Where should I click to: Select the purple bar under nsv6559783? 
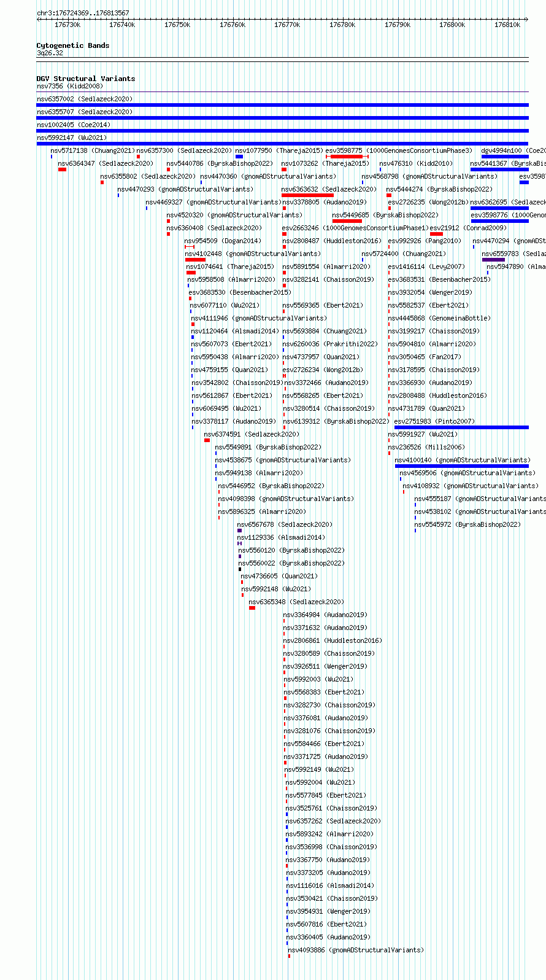(x=494, y=260)
